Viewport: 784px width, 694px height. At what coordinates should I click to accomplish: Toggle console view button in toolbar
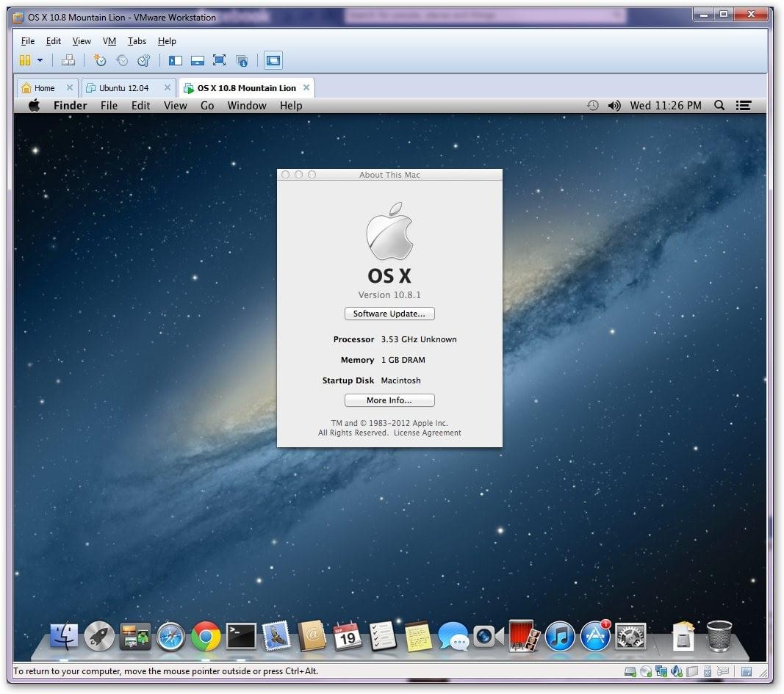coord(273,60)
